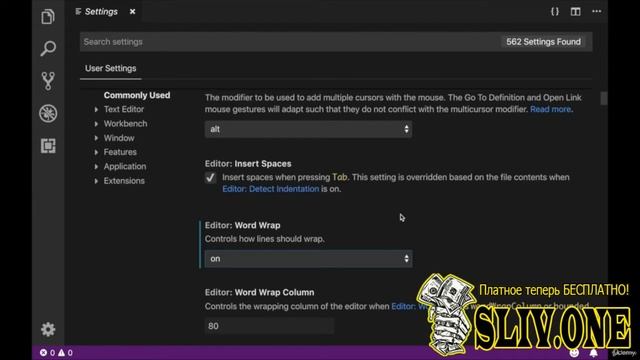Switch to the User Settings tab
Image resolution: width=640 pixels, height=360 pixels.
(x=111, y=69)
